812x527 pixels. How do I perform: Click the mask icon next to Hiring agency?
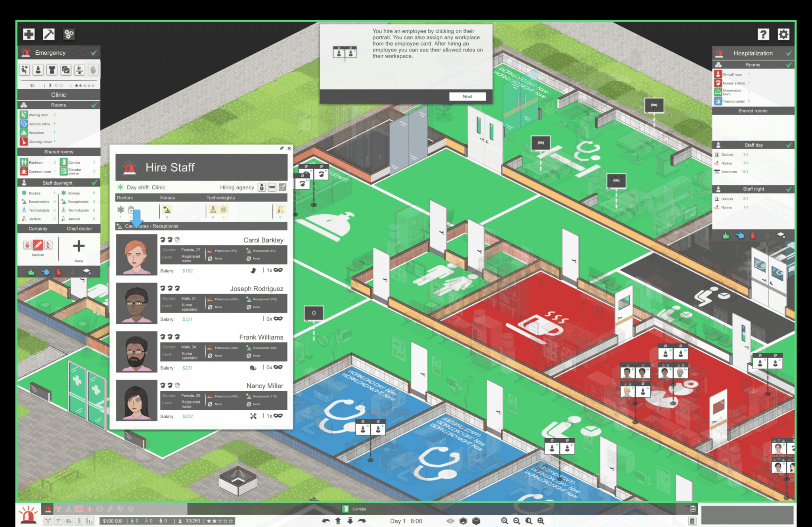272,187
